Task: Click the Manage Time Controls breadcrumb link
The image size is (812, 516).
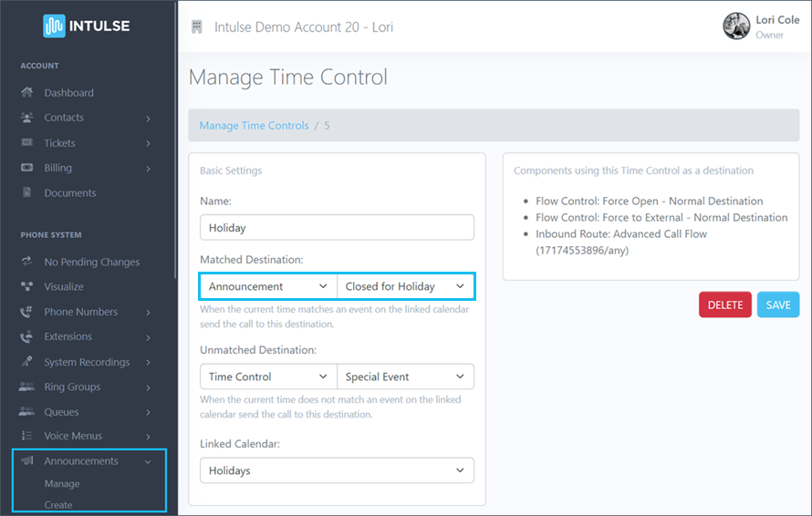Action: [254, 125]
